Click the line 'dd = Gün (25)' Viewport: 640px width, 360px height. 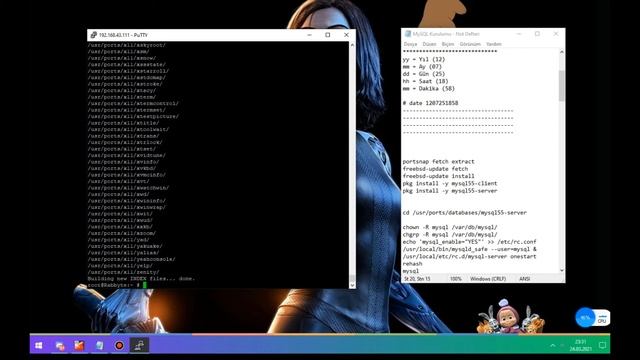[x=424, y=74]
